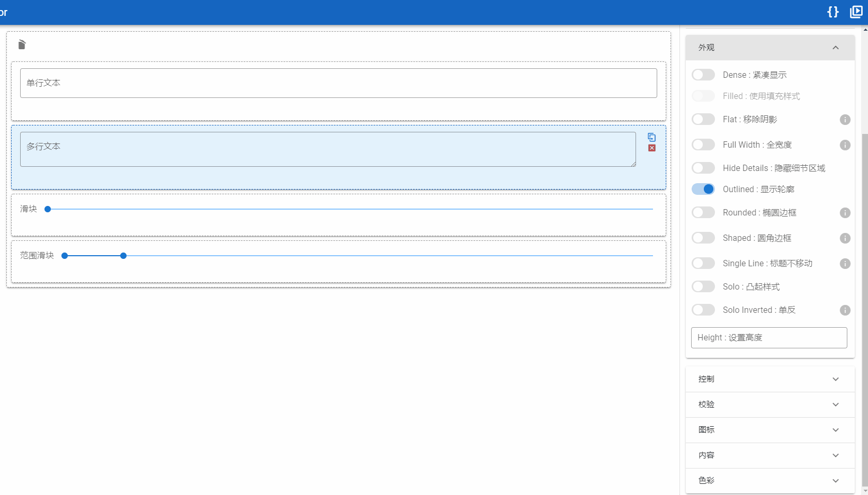
Task: Toggle Full Width on
Action: point(703,145)
